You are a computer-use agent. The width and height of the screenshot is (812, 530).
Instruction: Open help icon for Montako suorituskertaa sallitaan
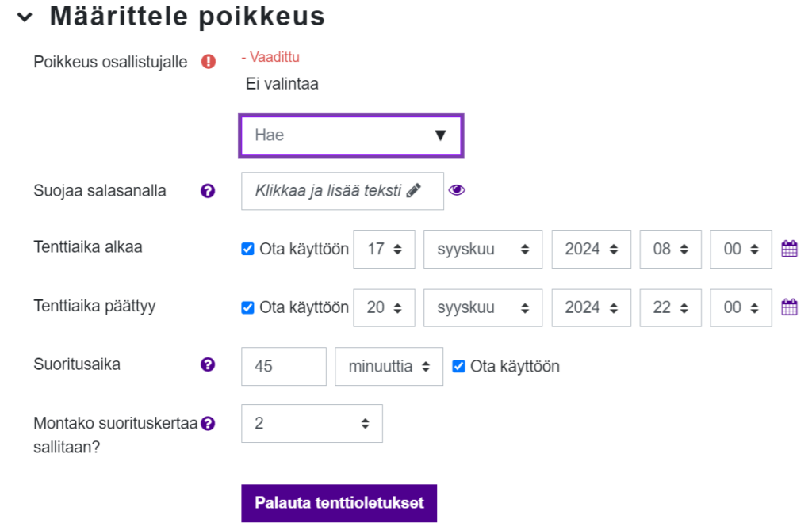[208, 423]
